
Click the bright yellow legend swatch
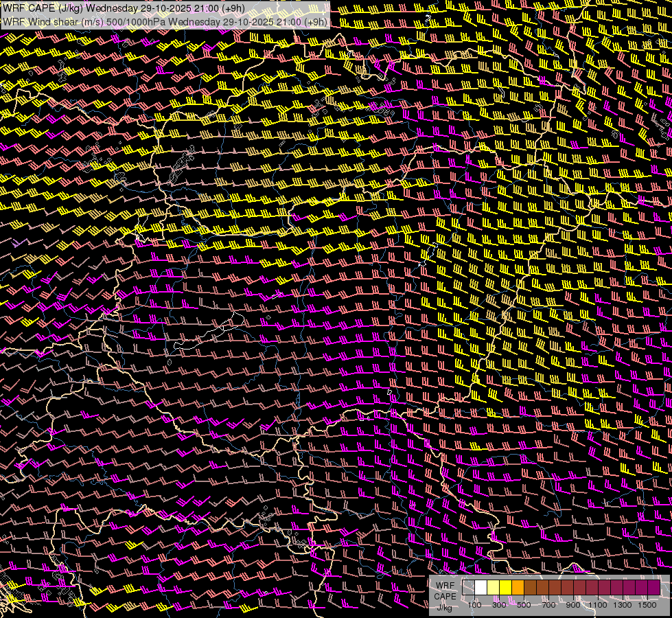(505, 587)
